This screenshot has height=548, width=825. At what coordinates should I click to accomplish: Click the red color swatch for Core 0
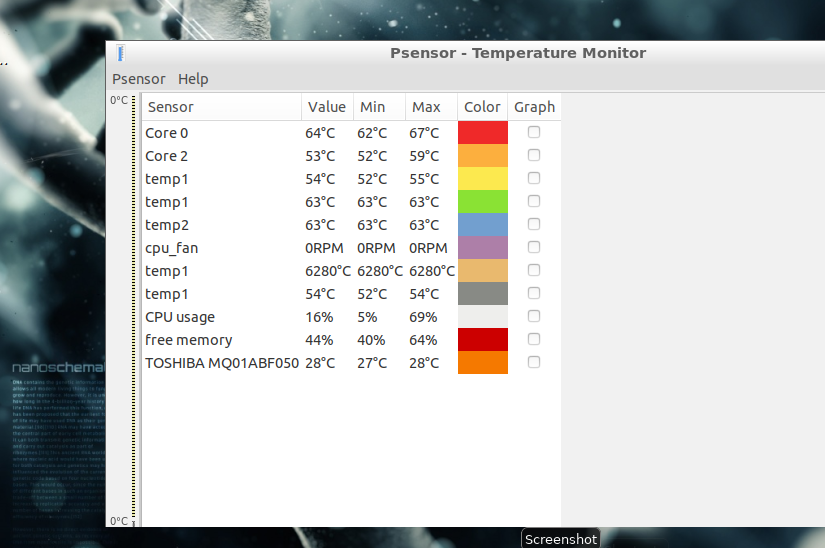point(483,132)
